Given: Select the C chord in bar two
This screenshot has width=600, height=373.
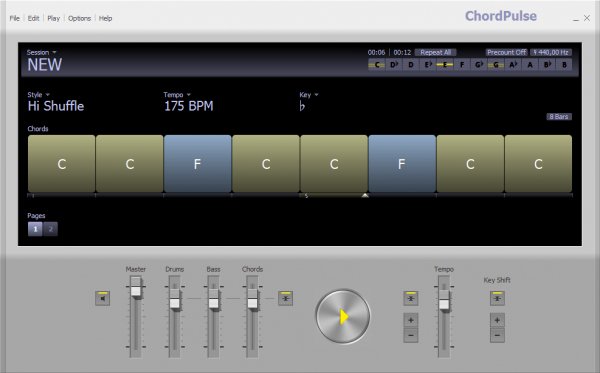Looking at the screenshot, I should [130, 164].
